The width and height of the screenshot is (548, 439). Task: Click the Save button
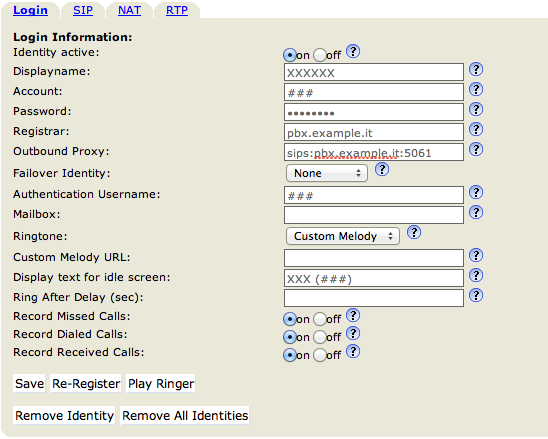(29, 383)
